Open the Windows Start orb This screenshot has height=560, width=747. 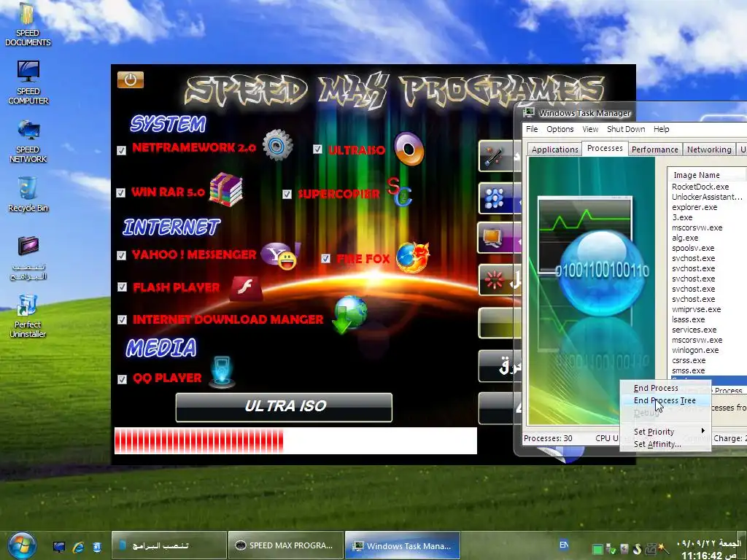21,545
